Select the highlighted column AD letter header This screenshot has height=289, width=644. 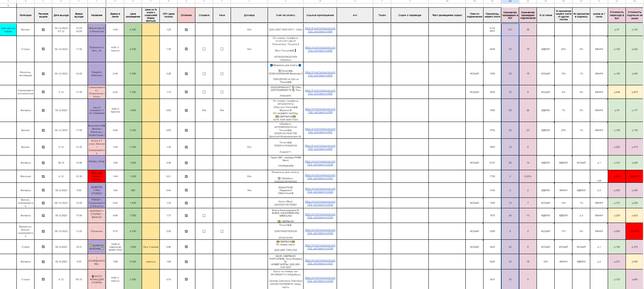510,1
